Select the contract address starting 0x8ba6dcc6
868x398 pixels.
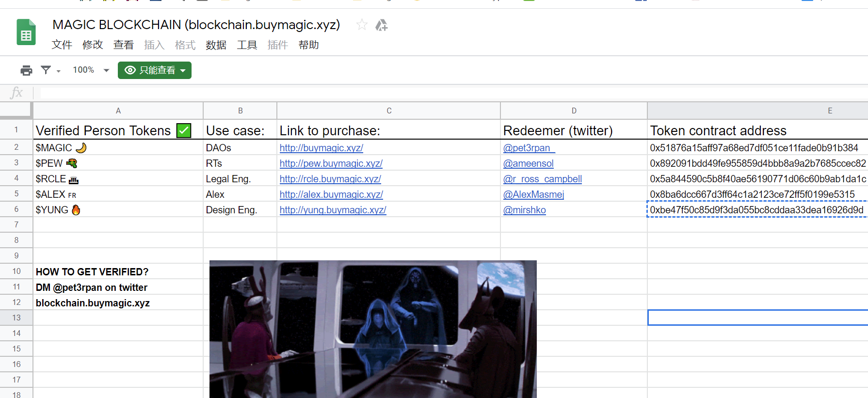(758, 194)
